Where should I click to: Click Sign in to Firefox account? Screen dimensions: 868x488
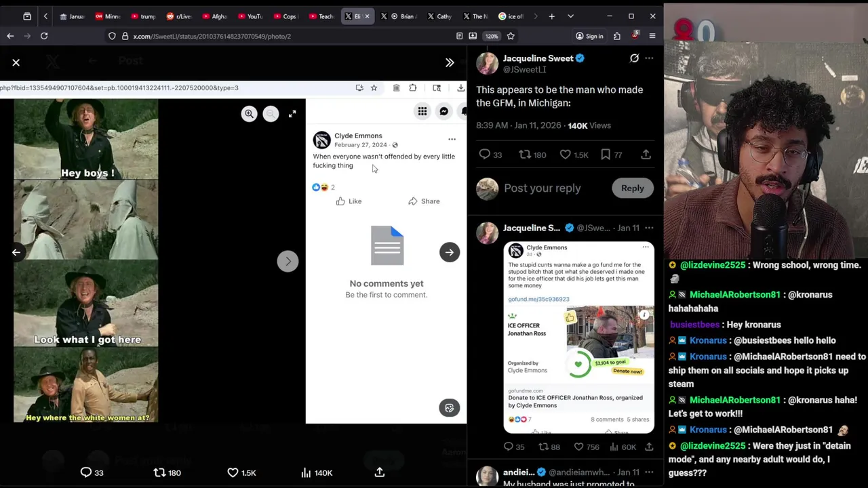(x=589, y=36)
